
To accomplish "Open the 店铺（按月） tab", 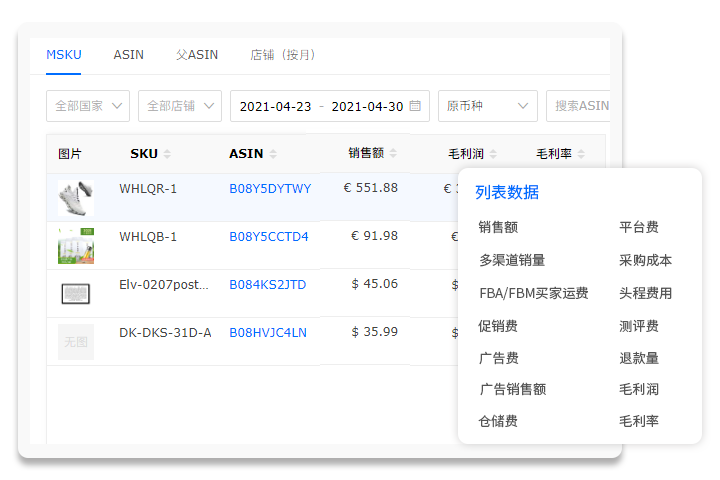I will click(283, 54).
